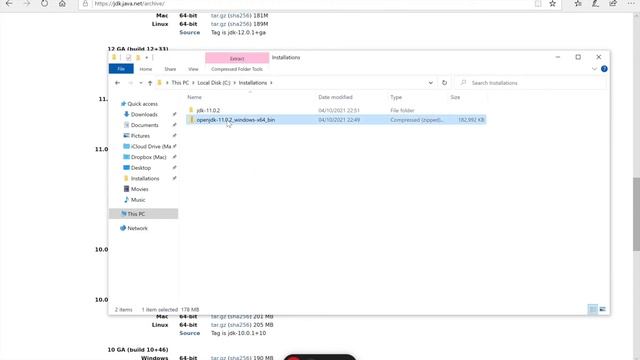Screen dimensions: 640x360
Task: Select openjdk-11.0.2_windows-x64_bin zip file
Action: coord(336,120)
